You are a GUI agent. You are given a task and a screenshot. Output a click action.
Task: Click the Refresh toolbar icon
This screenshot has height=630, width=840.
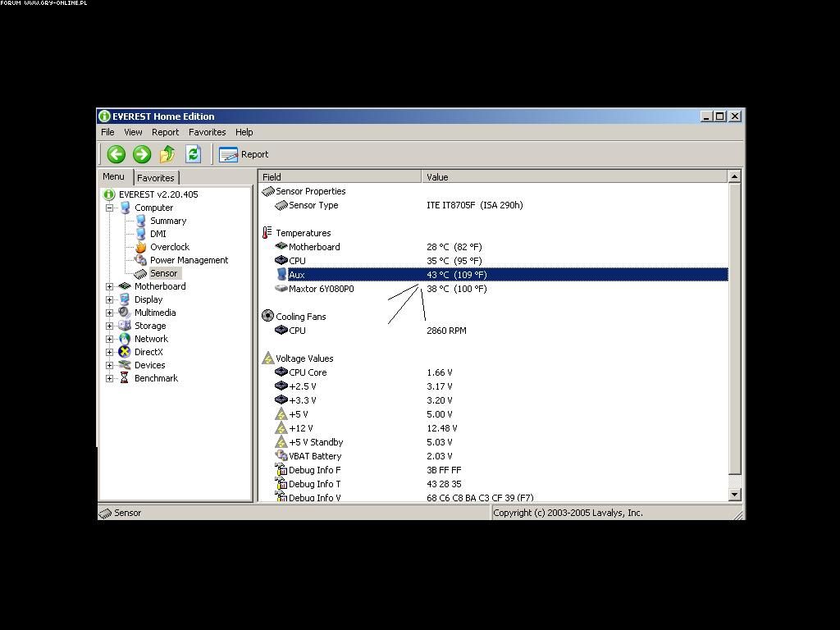pyautogui.click(x=193, y=154)
